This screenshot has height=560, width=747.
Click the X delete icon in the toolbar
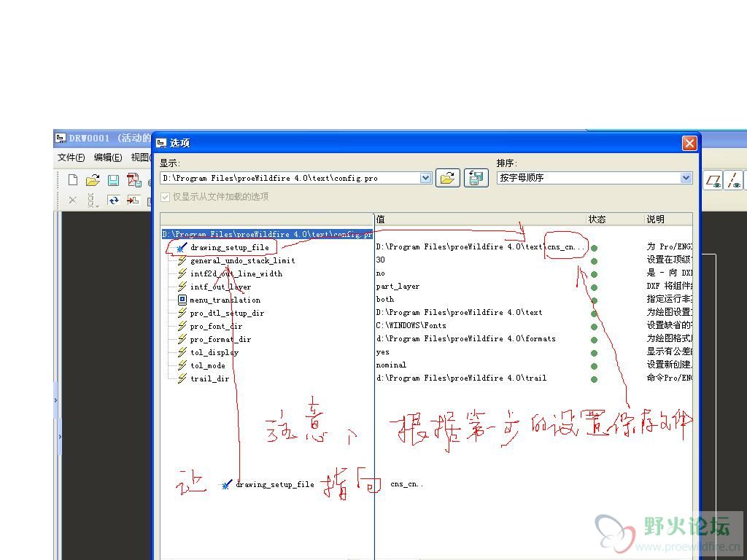[x=72, y=200]
